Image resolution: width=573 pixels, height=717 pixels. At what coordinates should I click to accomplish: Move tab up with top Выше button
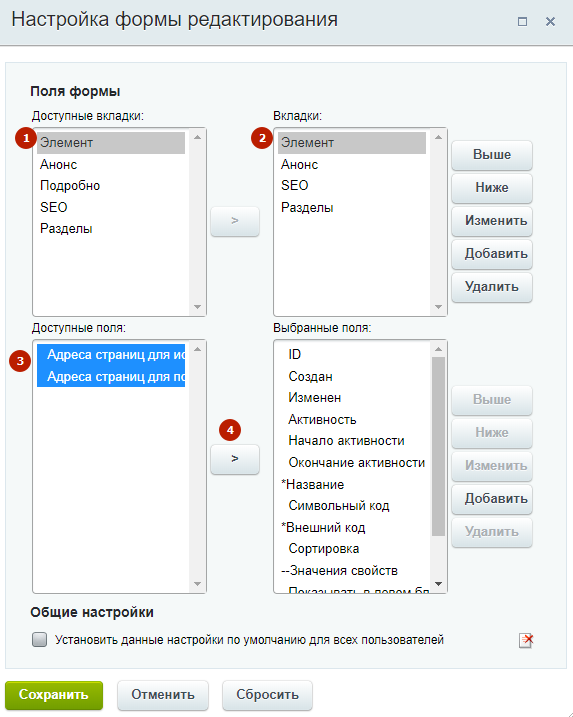[492, 155]
